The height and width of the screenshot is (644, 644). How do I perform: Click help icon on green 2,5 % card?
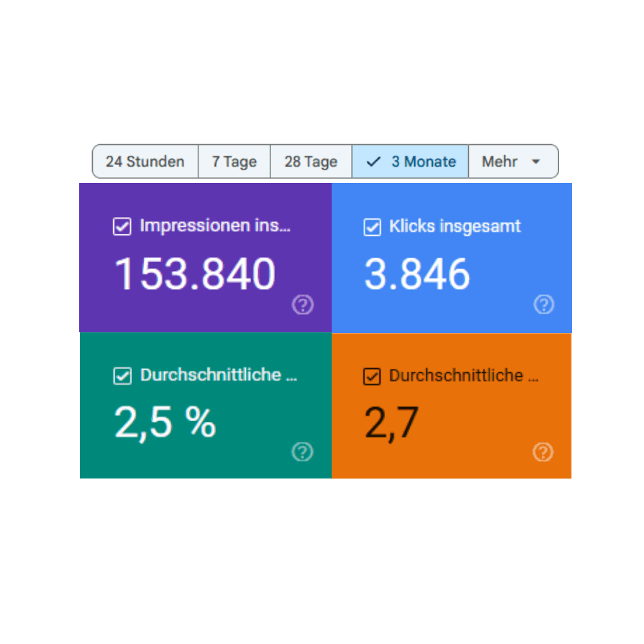coord(302,452)
